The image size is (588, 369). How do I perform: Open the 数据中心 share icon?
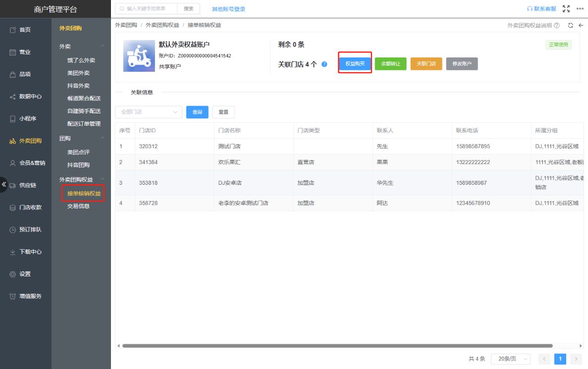pyautogui.click(x=12, y=97)
